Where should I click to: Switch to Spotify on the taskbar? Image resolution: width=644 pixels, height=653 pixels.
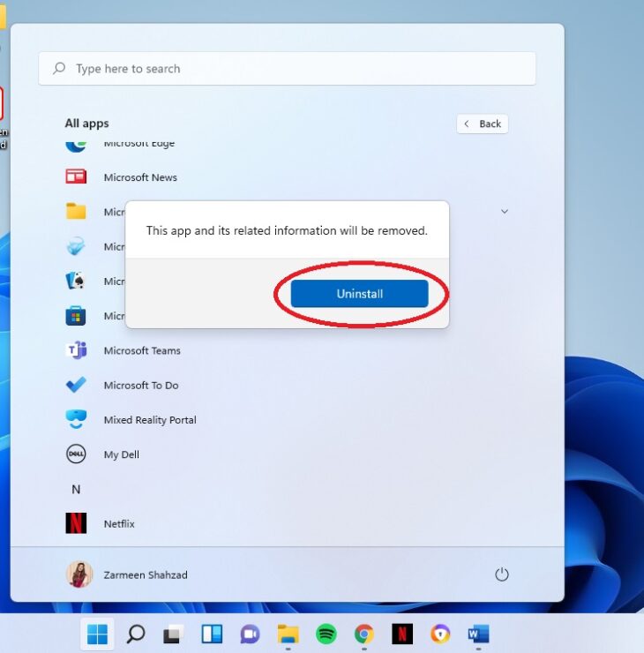pyautogui.click(x=326, y=634)
